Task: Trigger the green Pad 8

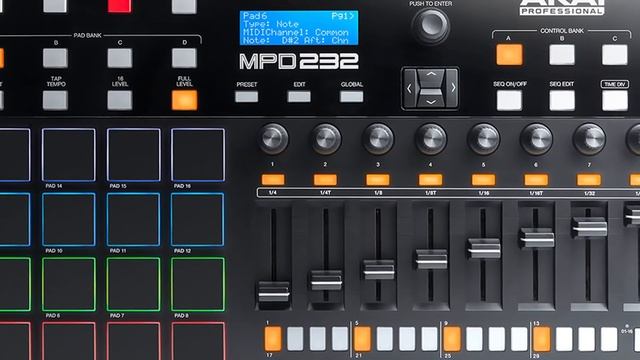Action: pos(198,284)
